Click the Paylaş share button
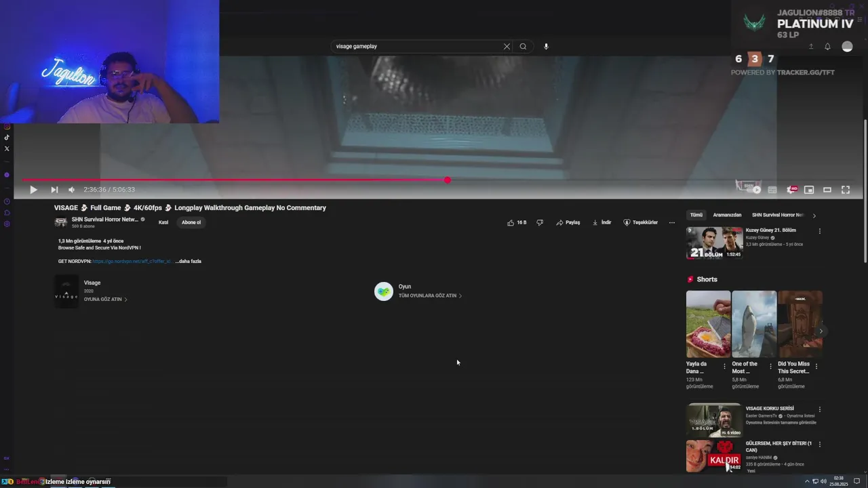Screen dimensions: 868x488 coord(568,222)
